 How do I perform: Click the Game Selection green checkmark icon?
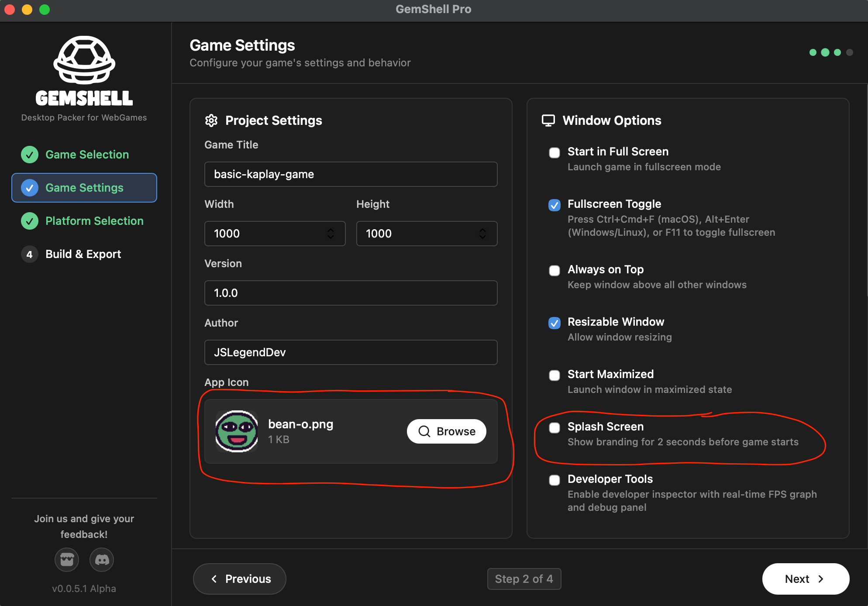point(30,155)
